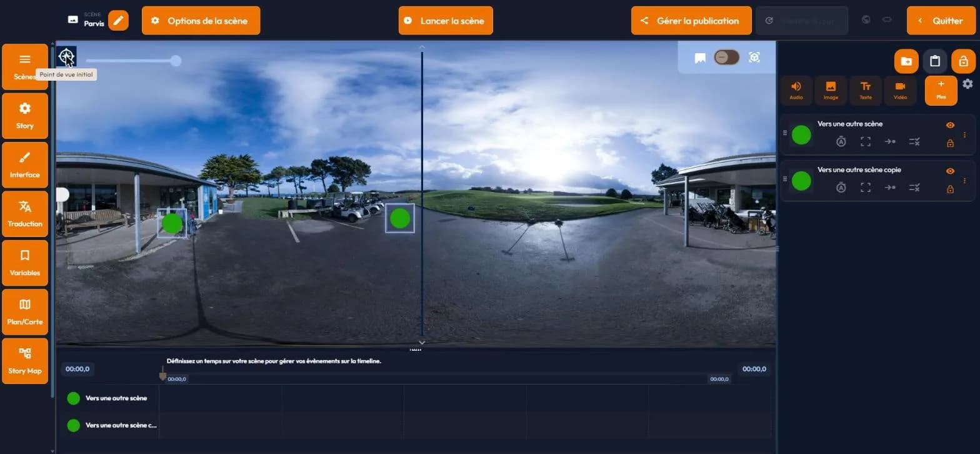Image resolution: width=980 pixels, height=454 pixels.
Task: Hide 'Vers une autre scène' with eye icon
Action: tap(950, 125)
